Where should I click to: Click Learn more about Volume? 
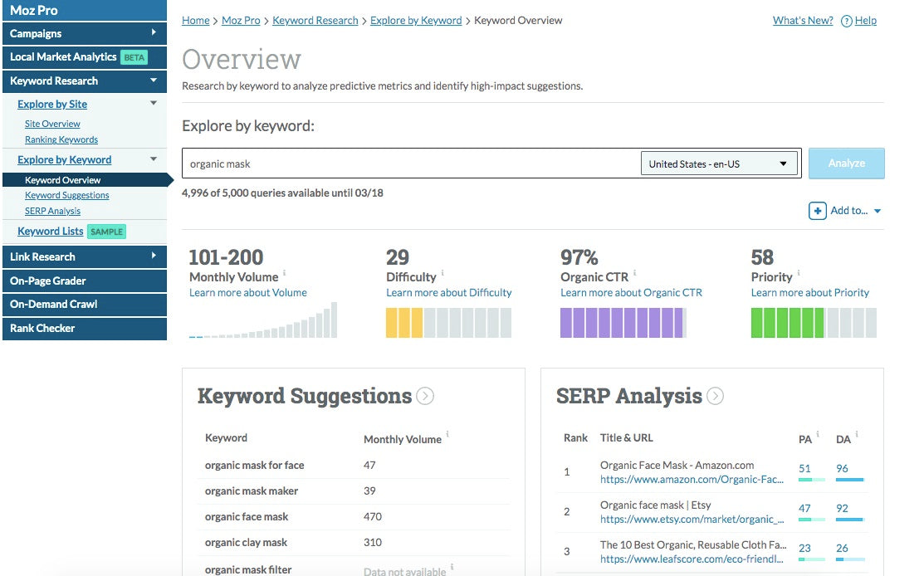tap(248, 293)
